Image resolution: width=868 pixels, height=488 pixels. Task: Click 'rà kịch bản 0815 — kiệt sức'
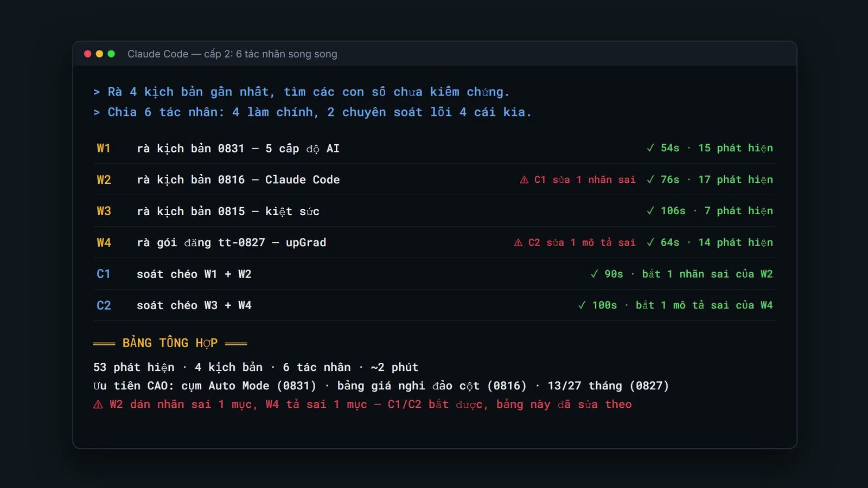click(228, 211)
